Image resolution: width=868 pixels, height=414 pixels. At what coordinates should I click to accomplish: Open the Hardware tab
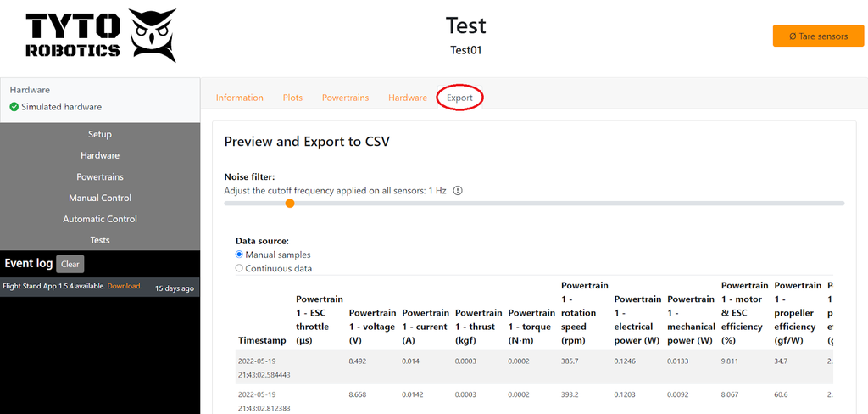(408, 98)
